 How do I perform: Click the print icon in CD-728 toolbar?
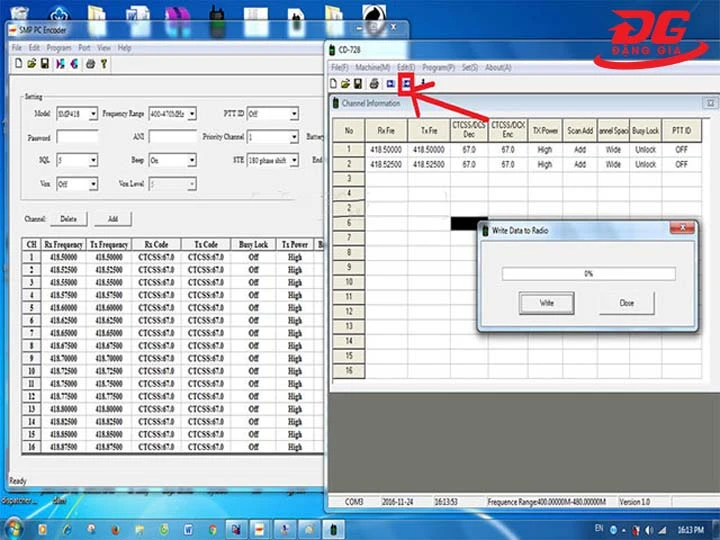[x=374, y=84]
